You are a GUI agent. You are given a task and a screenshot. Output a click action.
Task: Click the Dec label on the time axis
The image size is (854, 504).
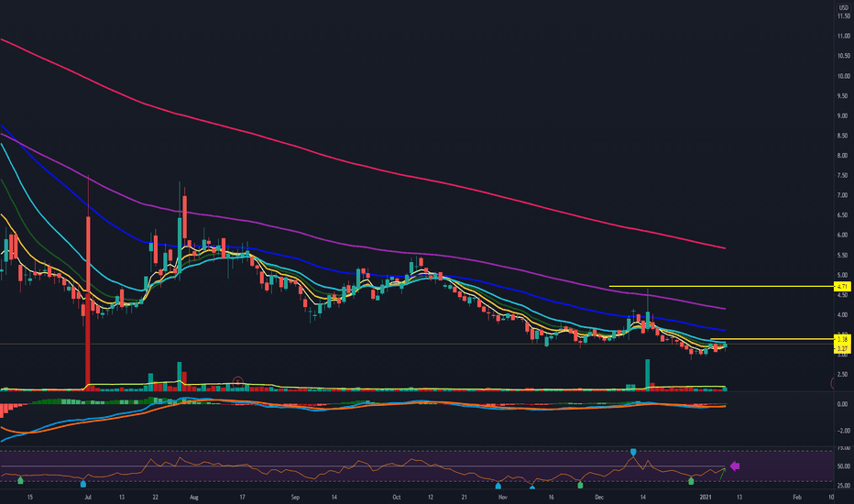599,497
